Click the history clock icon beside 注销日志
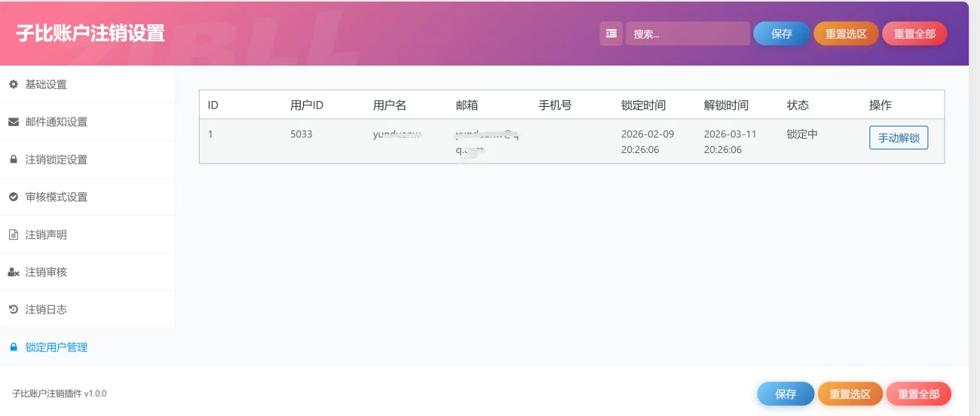This screenshot has height=416, width=980. 13,310
